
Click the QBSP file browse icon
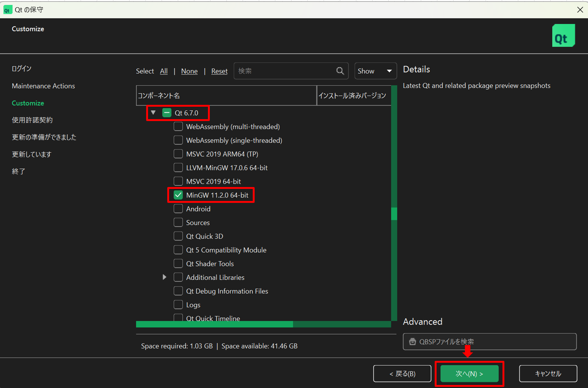point(412,342)
